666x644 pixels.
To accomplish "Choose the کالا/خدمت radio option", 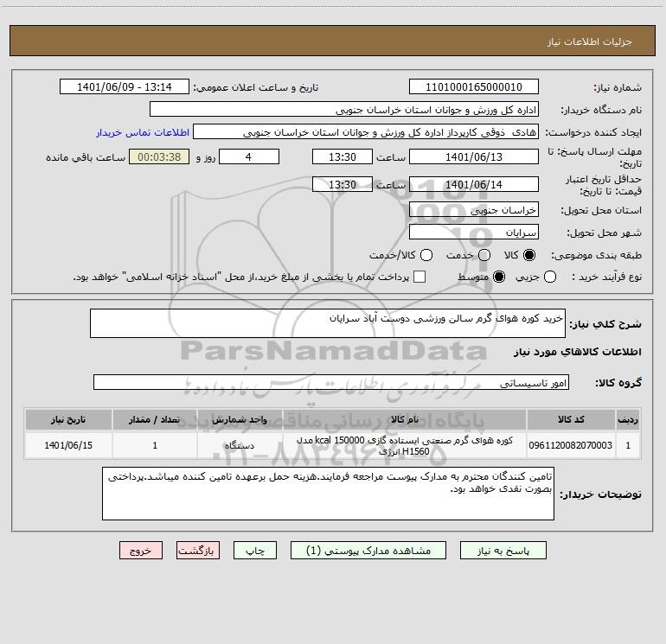I will point(426,255).
